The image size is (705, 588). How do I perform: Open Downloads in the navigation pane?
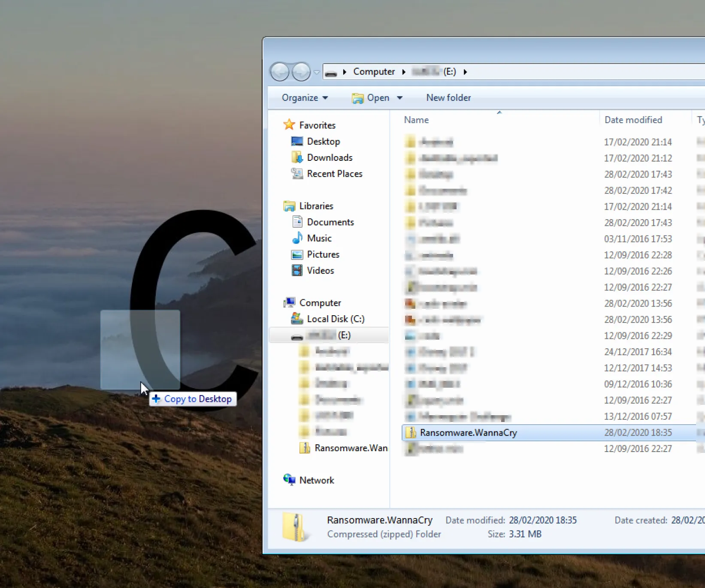329,158
